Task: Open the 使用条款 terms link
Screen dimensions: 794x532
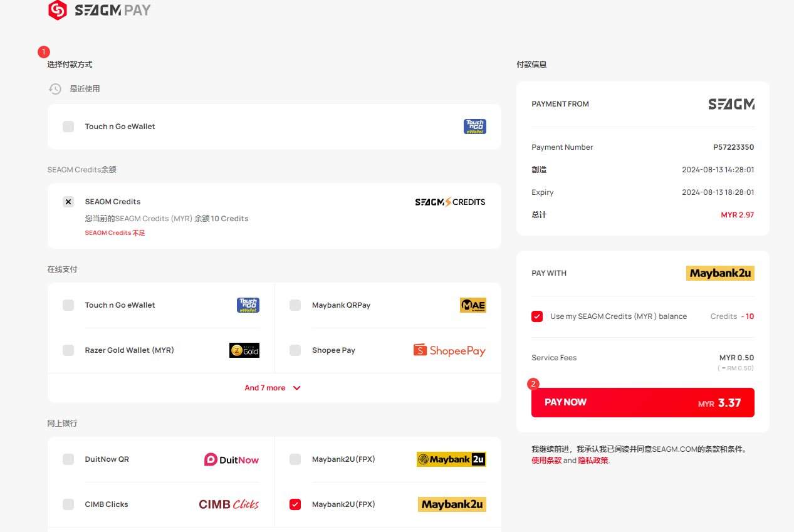Action: pos(546,461)
